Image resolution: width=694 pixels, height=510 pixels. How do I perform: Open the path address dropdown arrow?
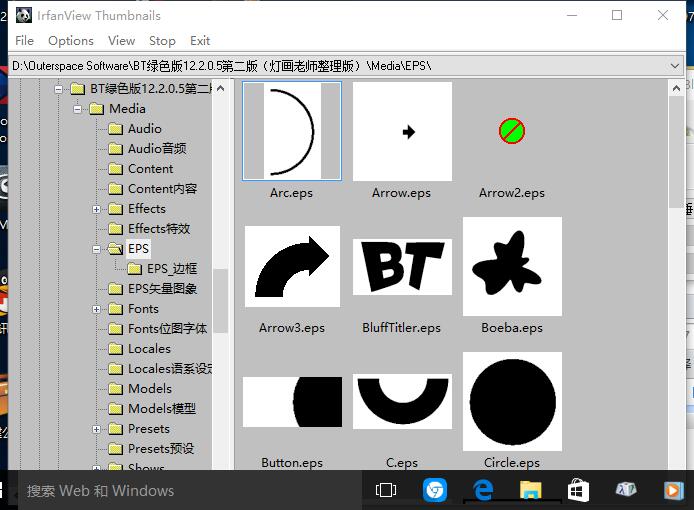pos(676,65)
